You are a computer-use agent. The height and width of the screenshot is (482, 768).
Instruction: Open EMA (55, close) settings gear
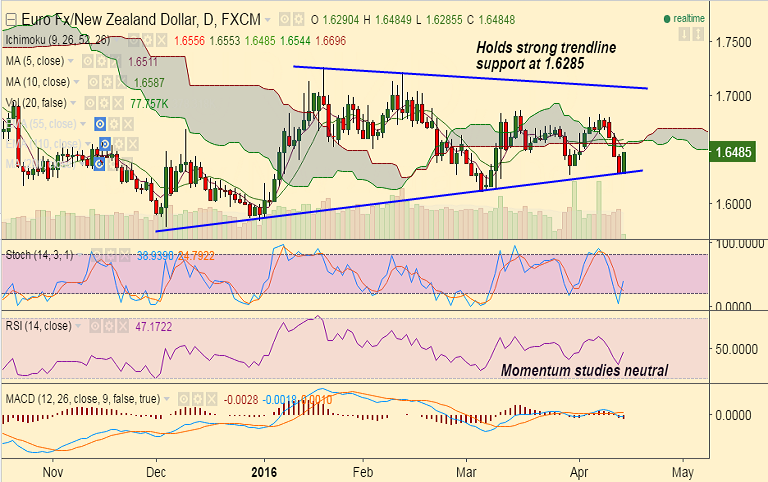pos(114,124)
